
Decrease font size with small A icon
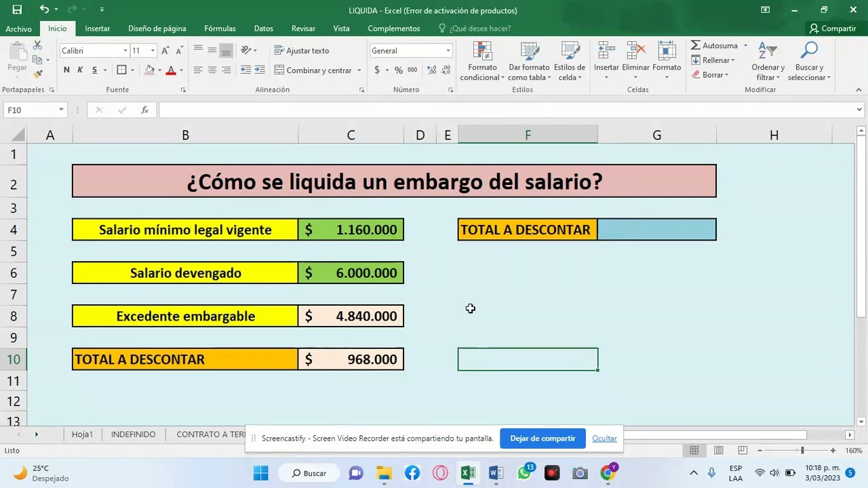tap(179, 51)
